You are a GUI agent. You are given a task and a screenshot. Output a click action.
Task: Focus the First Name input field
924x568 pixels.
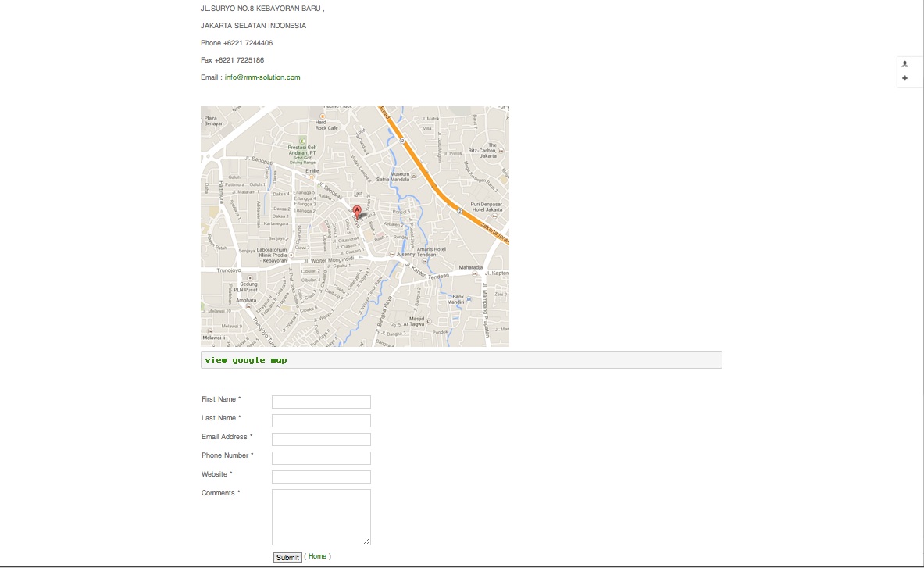(321, 402)
